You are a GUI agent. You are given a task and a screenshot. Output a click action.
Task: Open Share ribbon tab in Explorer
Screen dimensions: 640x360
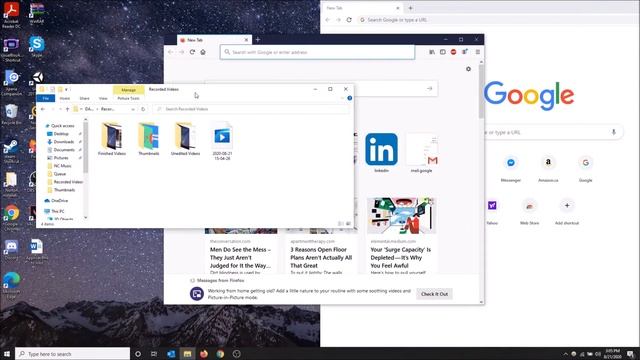[84, 98]
